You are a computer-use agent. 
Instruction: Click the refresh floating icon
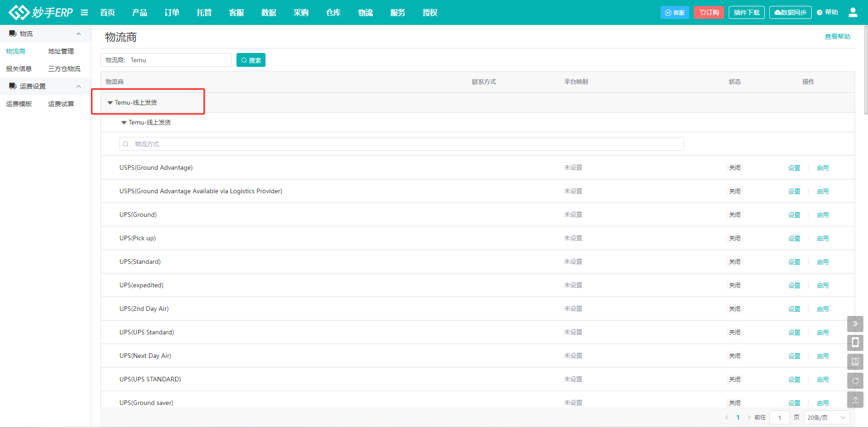pos(855,380)
